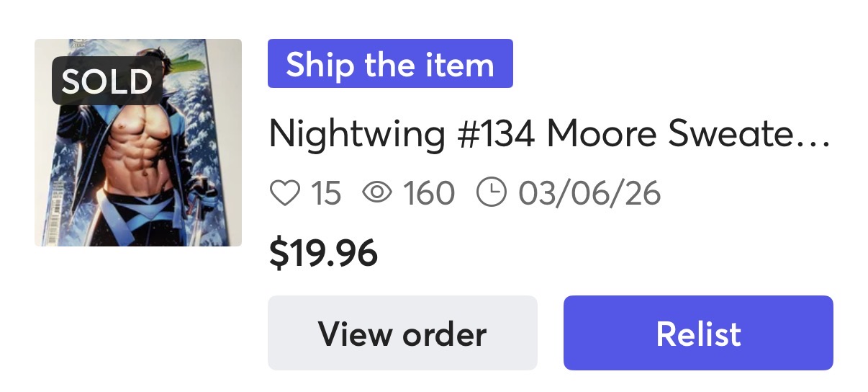Click the $19.96 sale price

323,253
